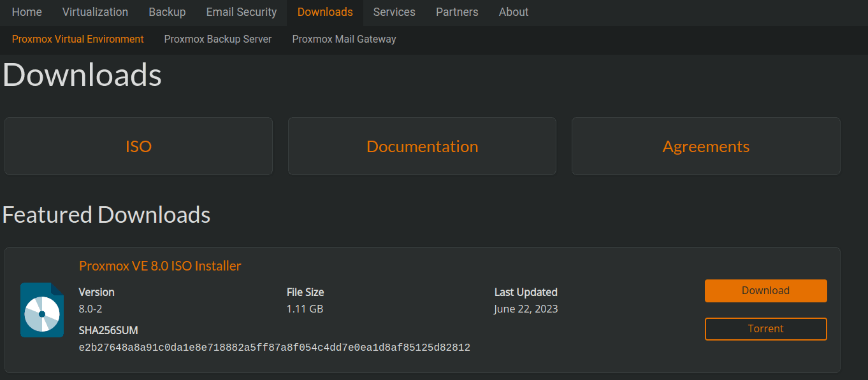Click the Downloads page heading
The height and width of the screenshot is (380, 868).
click(x=82, y=75)
